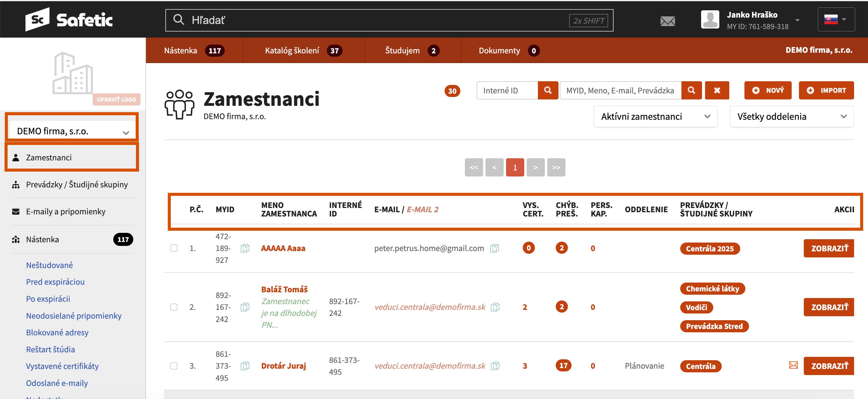Click ZOBRAZIŤ for Baláž Tomáš
This screenshot has height=399, width=868.
click(x=829, y=307)
